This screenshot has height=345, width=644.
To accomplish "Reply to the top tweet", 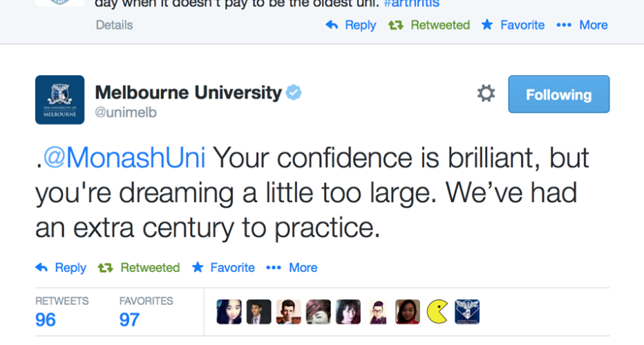I will click(x=351, y=25).
